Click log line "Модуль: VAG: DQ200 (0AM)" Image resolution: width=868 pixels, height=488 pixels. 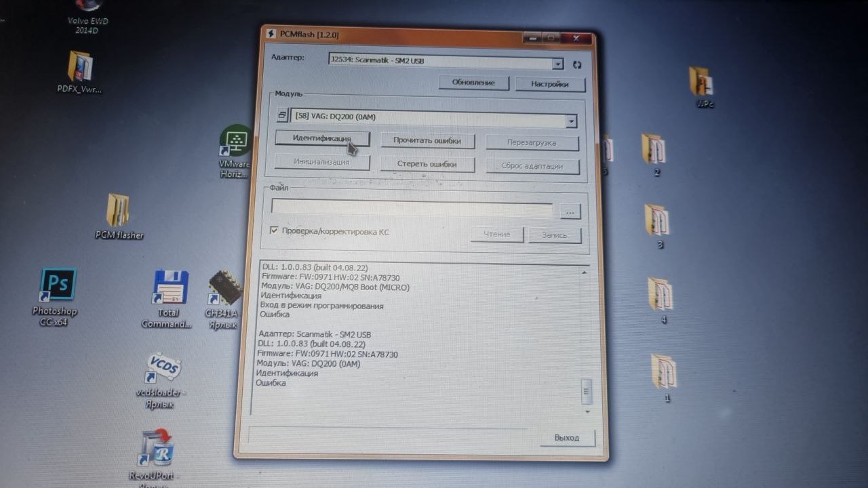[309, 363]
